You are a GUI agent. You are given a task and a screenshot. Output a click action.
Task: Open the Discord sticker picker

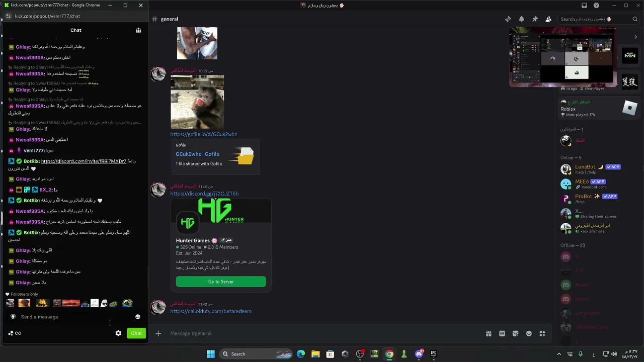[515, 333]
